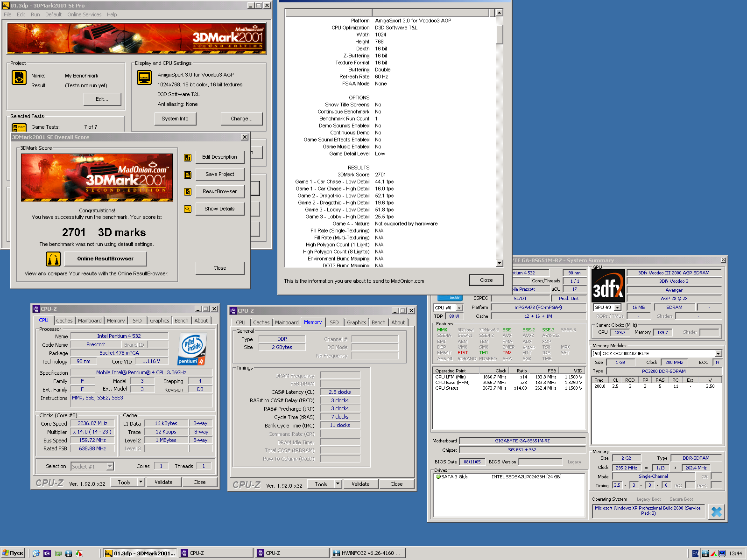
Task: Click the Intel Pentium 4 logo in CPU-Z
Action: coord(192,349)
